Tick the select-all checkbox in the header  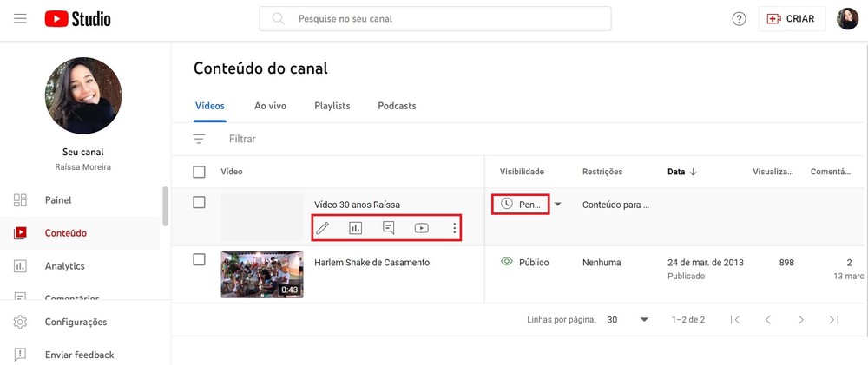[x=200, y=172]
